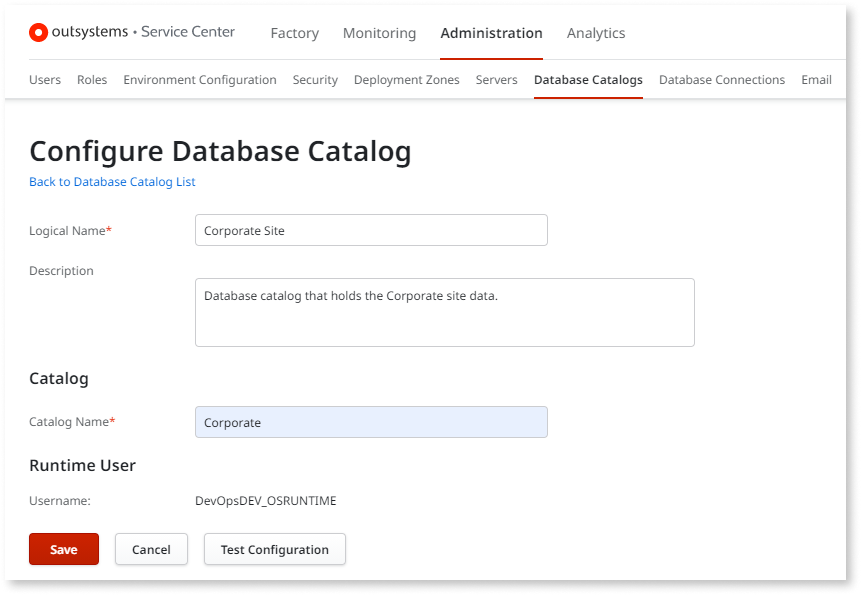The image size is (861, 595).
Task: Click the Service Center title text
Action: (188, 32)
